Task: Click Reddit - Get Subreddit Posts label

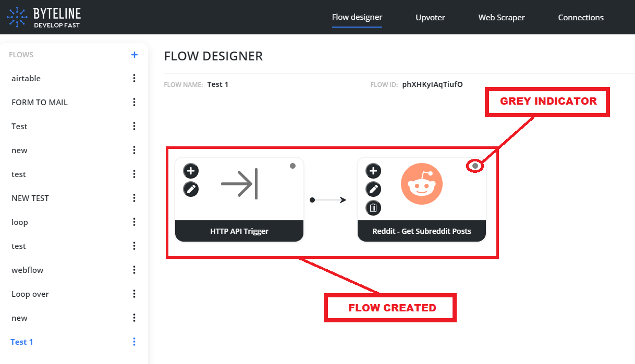Action: coord(422,231)
